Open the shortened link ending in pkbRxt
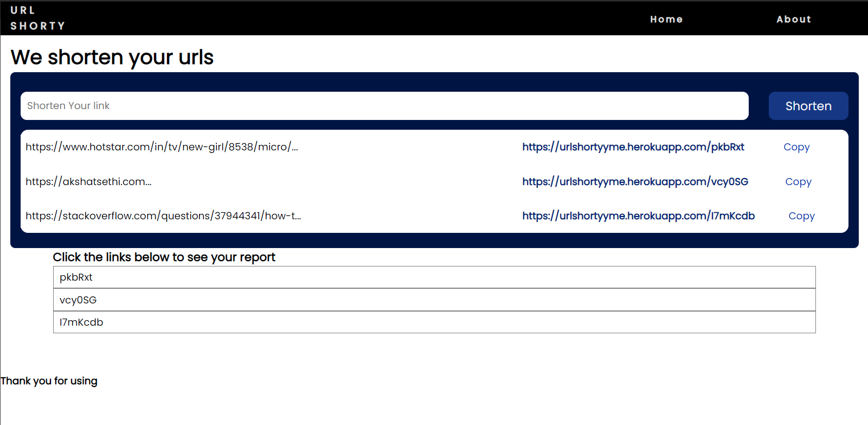 click(x=633, y=147)
